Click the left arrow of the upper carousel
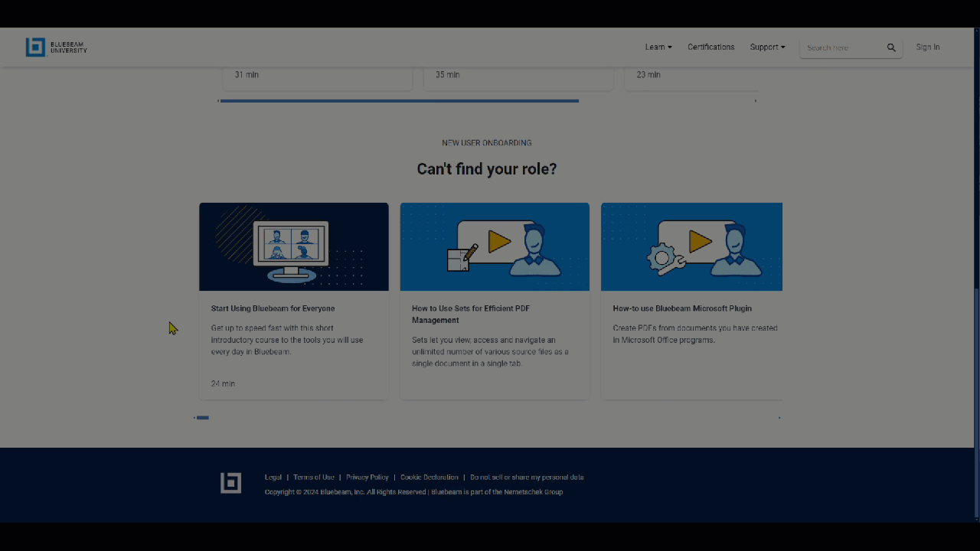 218,101
